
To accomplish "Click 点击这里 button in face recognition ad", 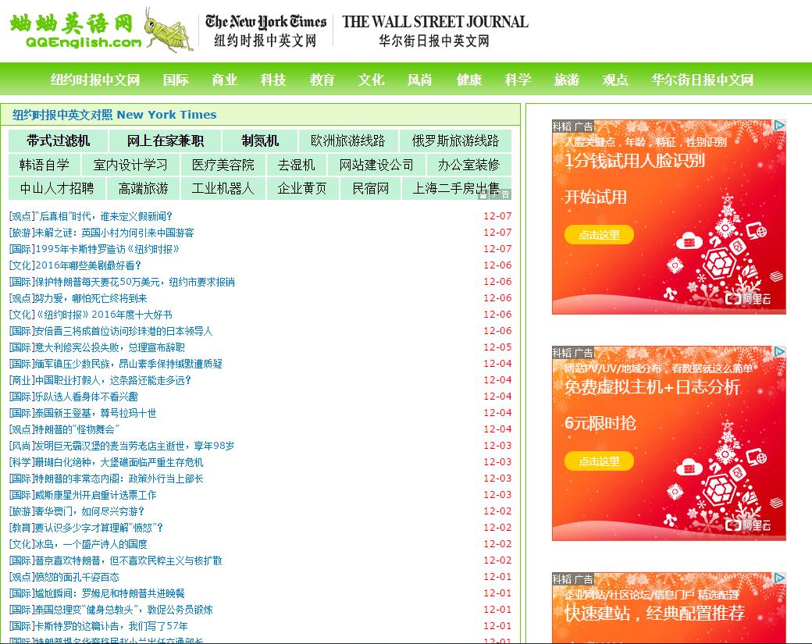I will tap(599, 235).
